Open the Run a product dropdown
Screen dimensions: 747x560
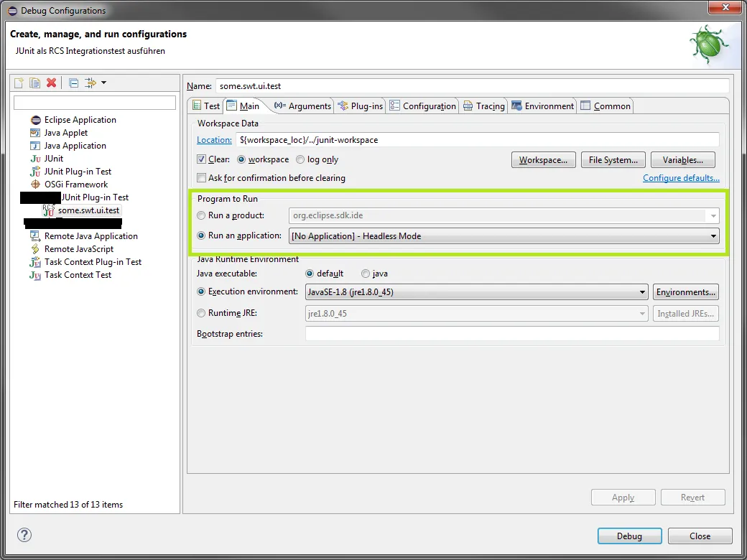[x=504, y=215]
